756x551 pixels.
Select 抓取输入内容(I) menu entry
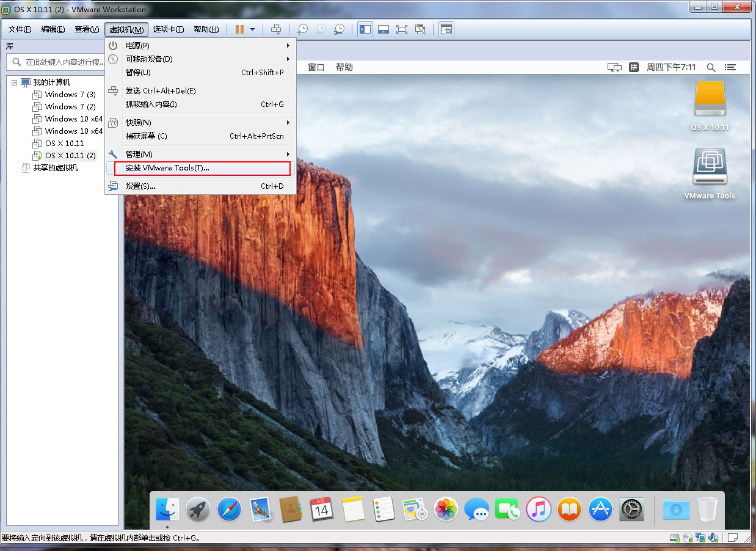click(200, 104)
